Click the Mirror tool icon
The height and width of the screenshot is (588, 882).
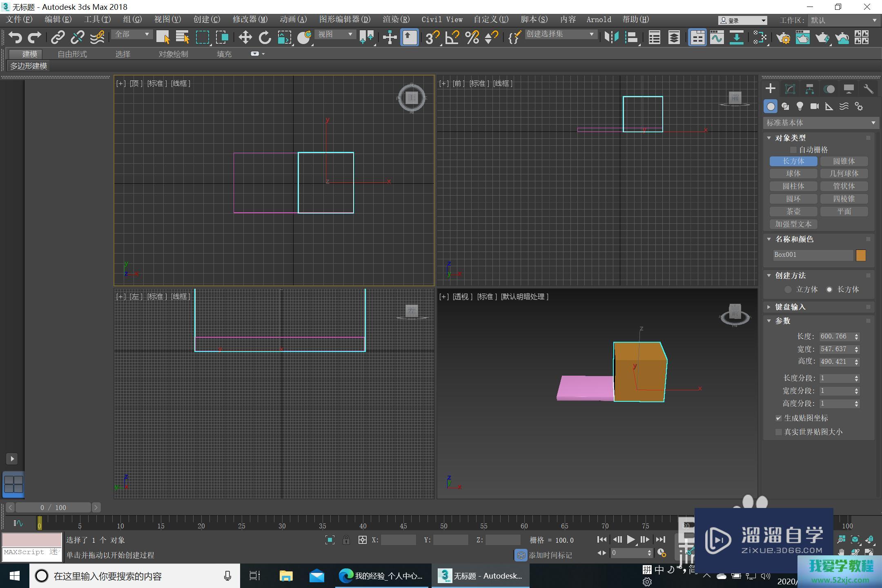(x=611, y=38)
